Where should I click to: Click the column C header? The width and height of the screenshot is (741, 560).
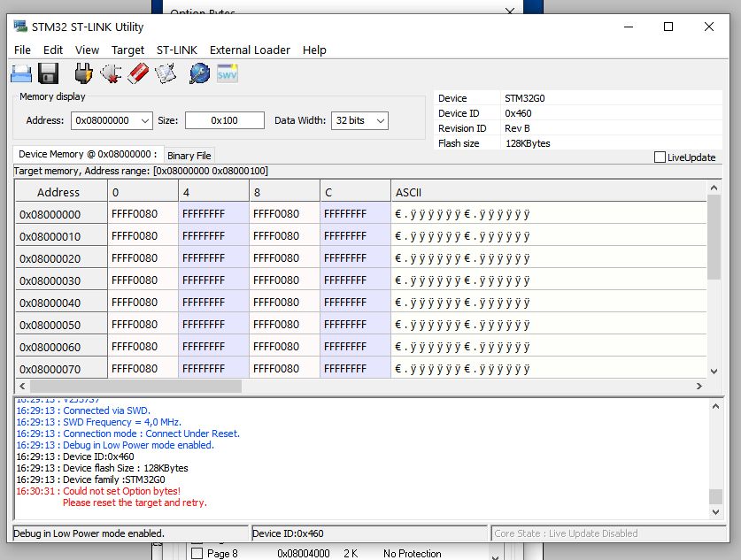click(355, 192)
